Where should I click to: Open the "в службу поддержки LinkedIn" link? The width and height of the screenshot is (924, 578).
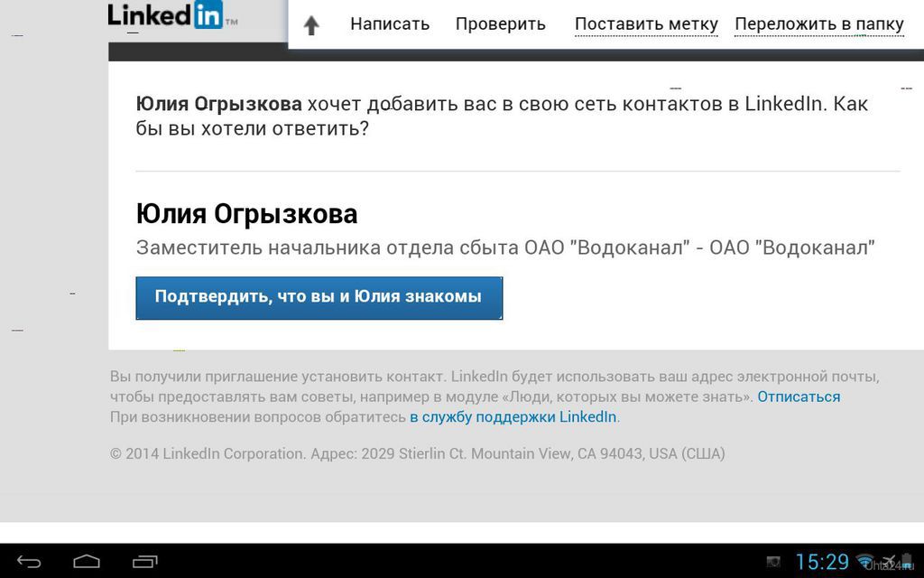click(x=513, y=417)
